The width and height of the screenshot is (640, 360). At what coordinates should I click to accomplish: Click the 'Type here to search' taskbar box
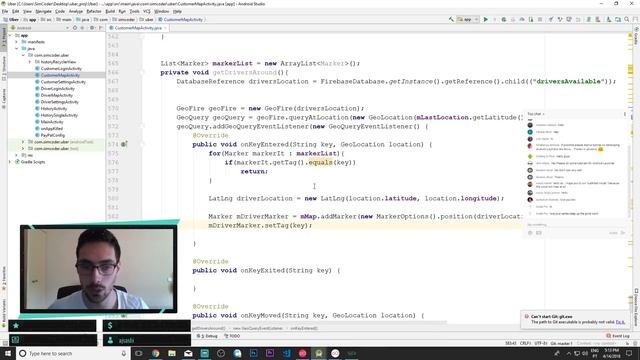click(x=73, y=353)
